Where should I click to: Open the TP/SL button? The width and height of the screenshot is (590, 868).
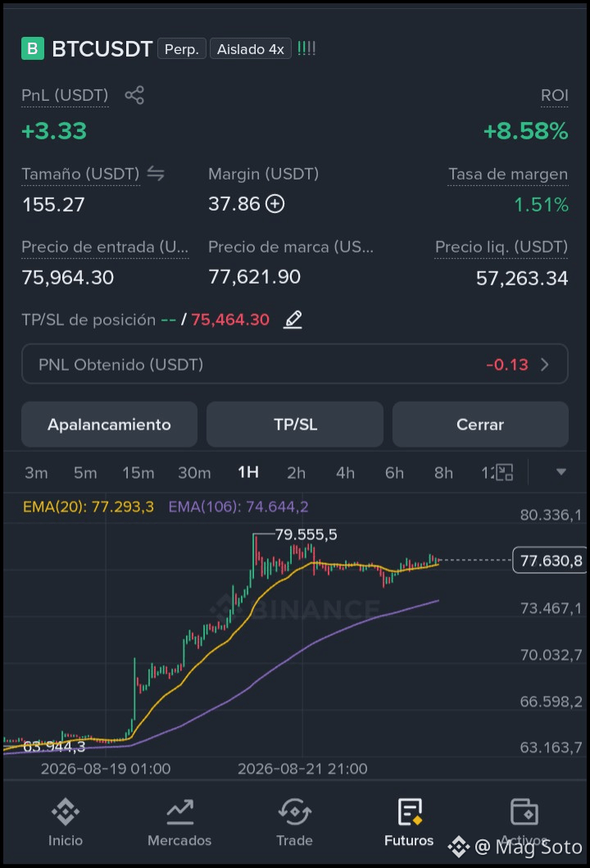295,425
